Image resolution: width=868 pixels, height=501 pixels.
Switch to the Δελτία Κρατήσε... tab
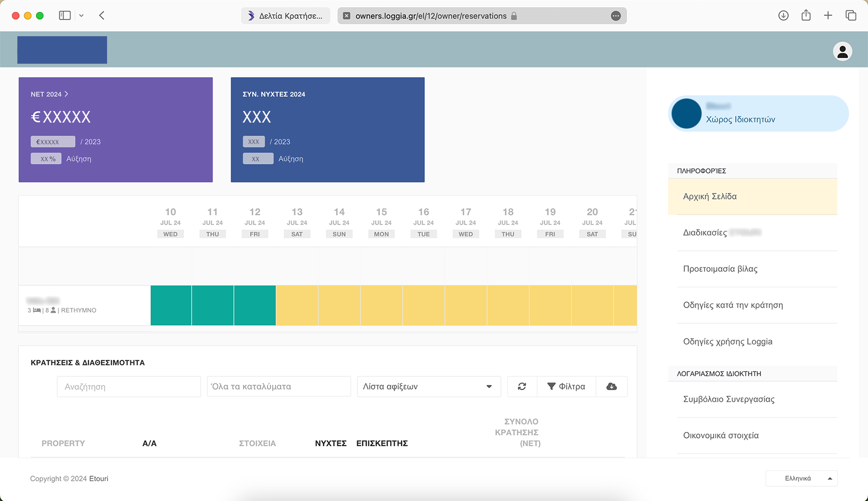[285, 16]
